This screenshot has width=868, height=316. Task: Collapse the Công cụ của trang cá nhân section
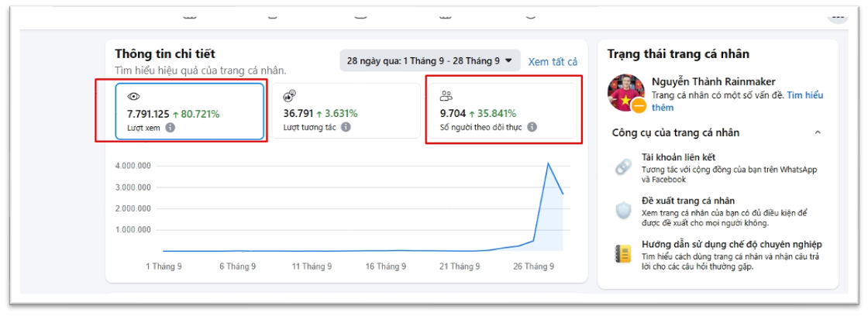pyautogui.click(x=818, y=132)
